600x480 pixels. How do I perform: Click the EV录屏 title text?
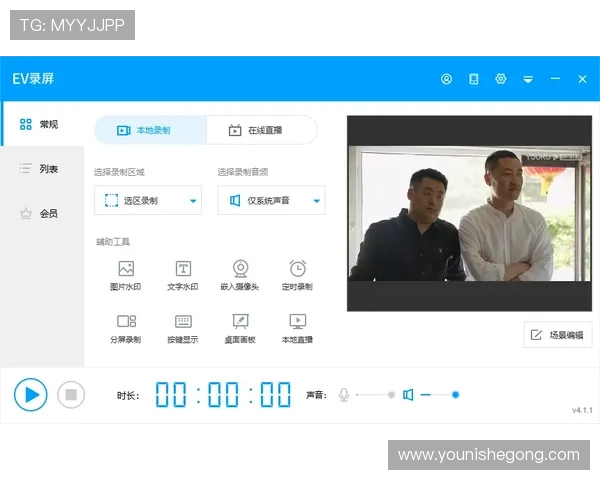(x=33, y=79)
